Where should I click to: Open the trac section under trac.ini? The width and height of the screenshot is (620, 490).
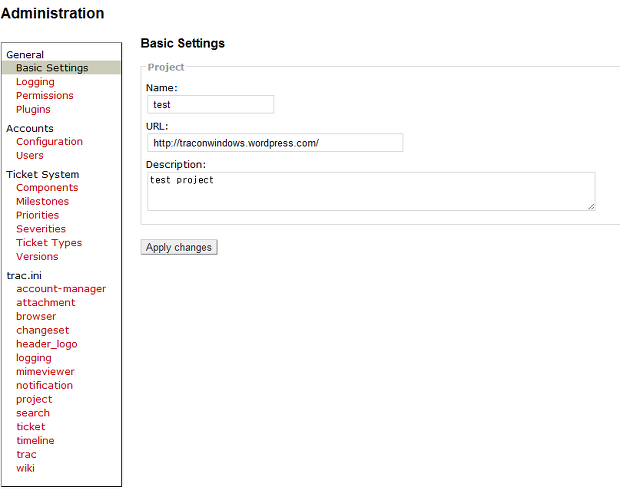(x=26, y=455)
